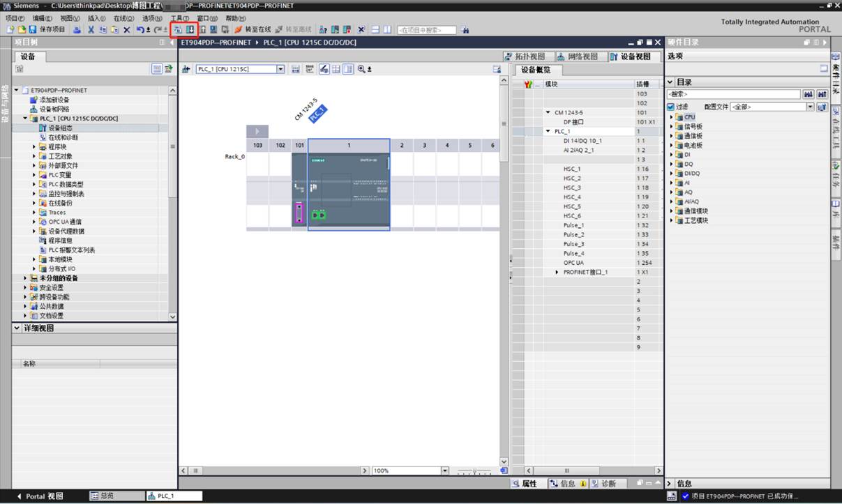Click the Online & diagnostics (在线和诊断) item
Image resolution: width=842 pixels, height=504 pixels.
(x=63, y=137)
